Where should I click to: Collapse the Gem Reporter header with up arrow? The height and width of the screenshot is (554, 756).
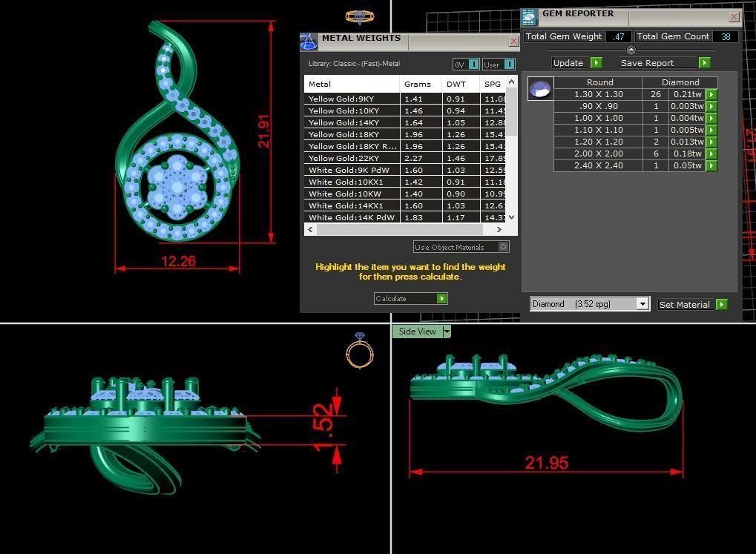click(x=631, y=50)
